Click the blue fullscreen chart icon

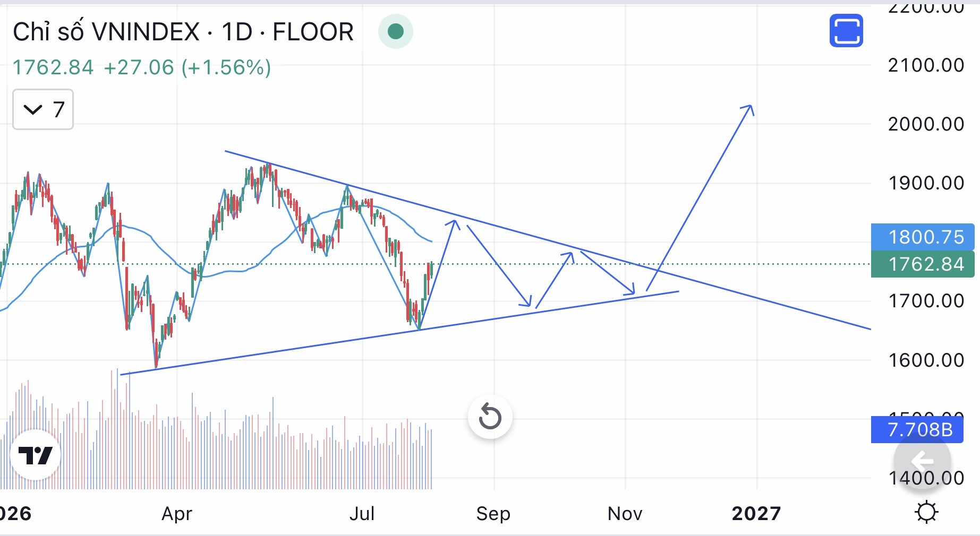846,31
